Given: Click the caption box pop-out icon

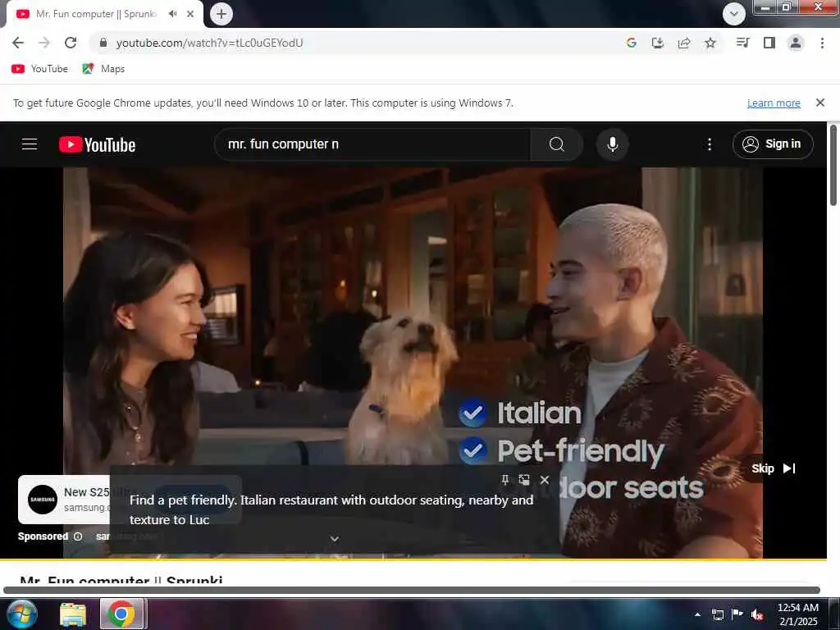Looking at the screenshot, I should pos(524,479).
